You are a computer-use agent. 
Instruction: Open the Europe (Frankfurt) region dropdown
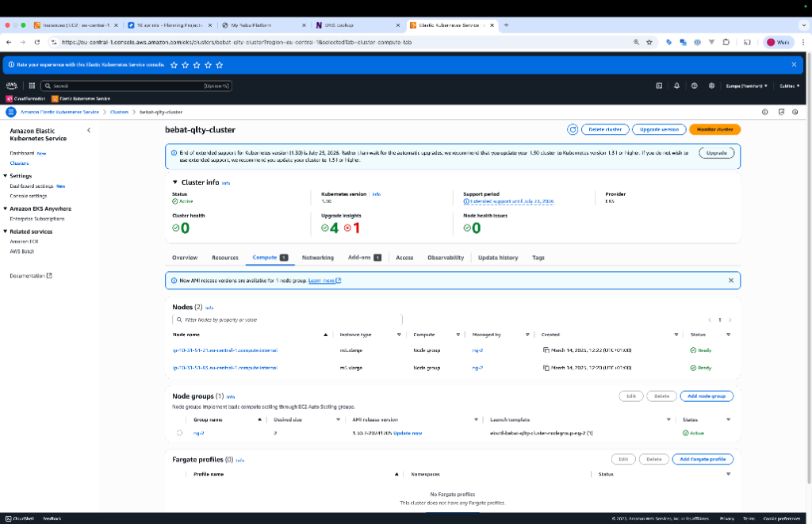(x=746, y=86)
